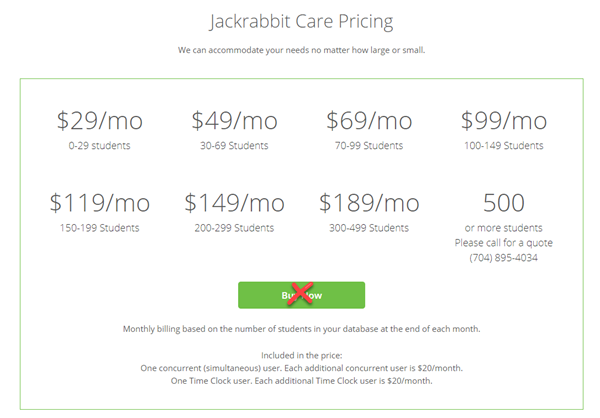Click the 500 or more students heading
This screenshot has width=600, height=418.
click(504, 203)
